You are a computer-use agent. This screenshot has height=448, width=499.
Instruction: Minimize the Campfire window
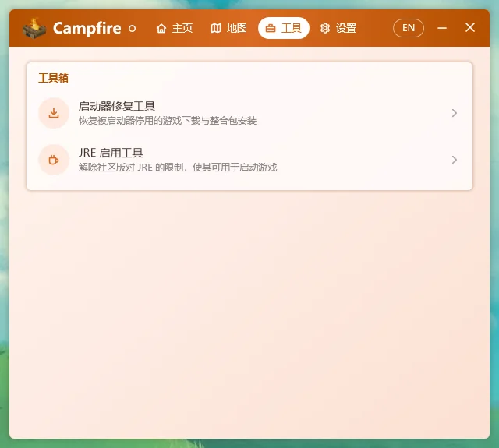pyautogui.click(x=442, y=28)
